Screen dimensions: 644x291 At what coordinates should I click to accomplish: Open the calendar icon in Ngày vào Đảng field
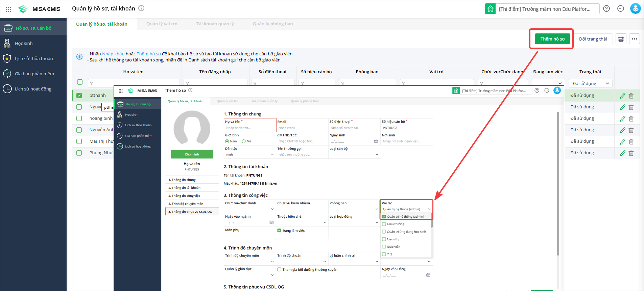[x=428, y=275]
